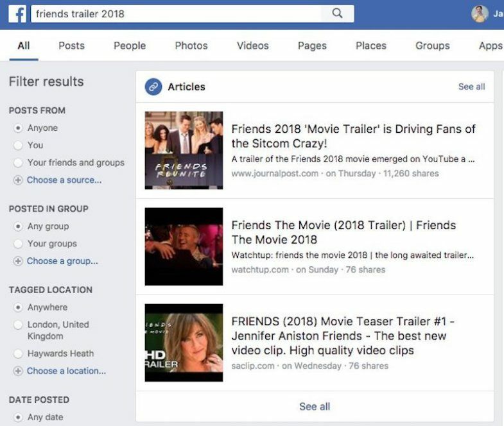Screen dimensions: 504x426
Task: Click watchtup.com source text
Action: [260, 269]
